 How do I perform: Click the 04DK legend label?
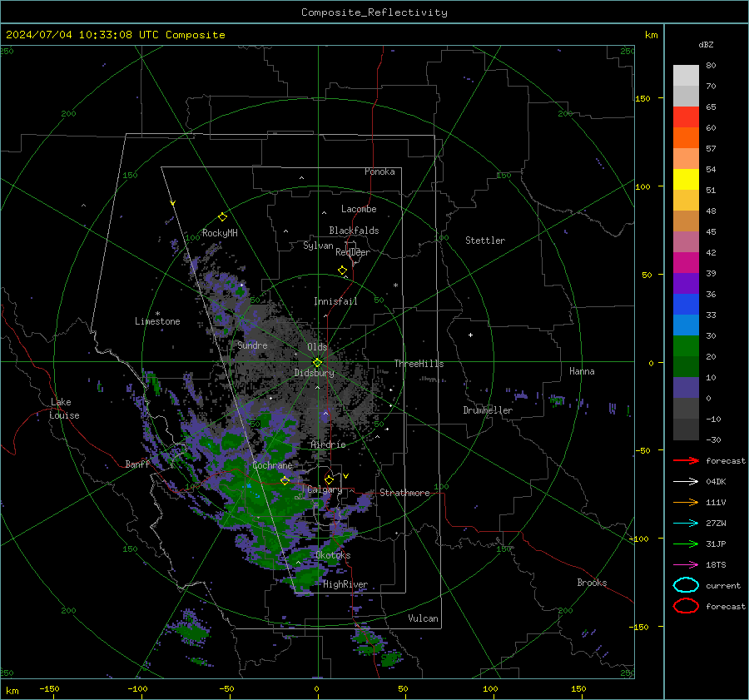(716, 481)
